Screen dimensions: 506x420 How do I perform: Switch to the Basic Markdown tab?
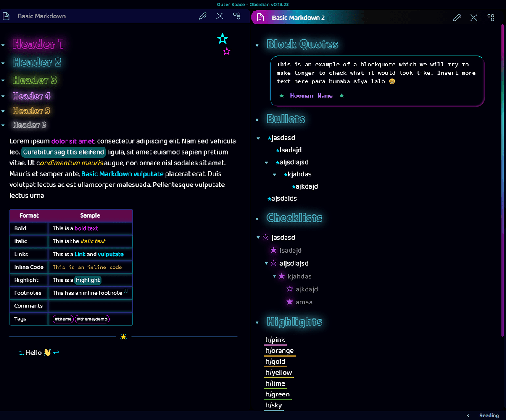coord(42,16)
